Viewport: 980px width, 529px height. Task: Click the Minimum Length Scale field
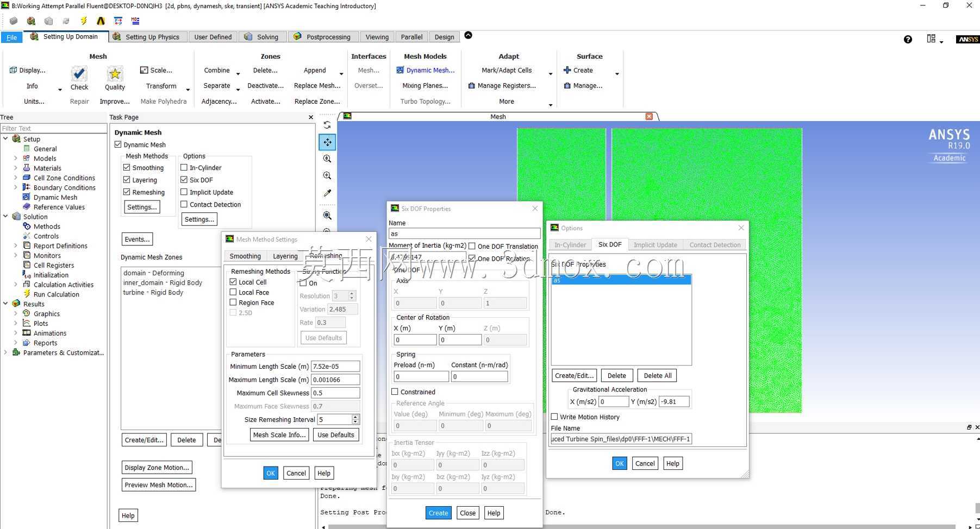(335, 366)
